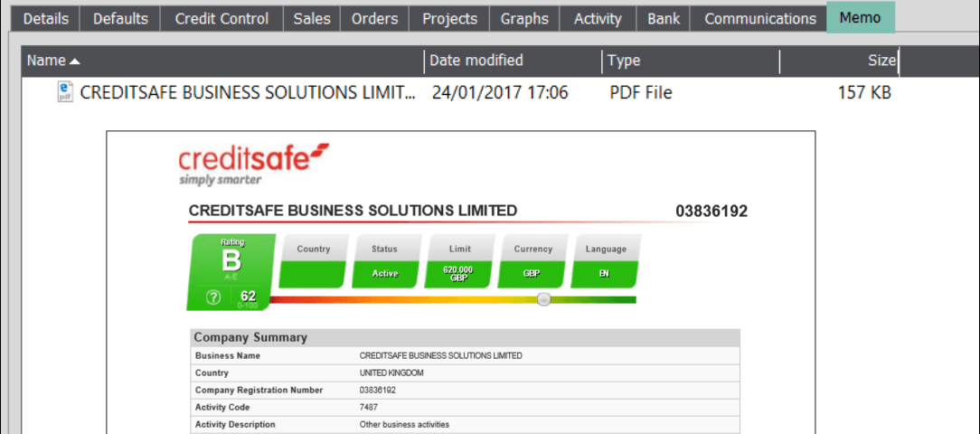Switch to the Activity tab
The height and width of the screenshot is (434, 980).
click(x=598, y=19)
